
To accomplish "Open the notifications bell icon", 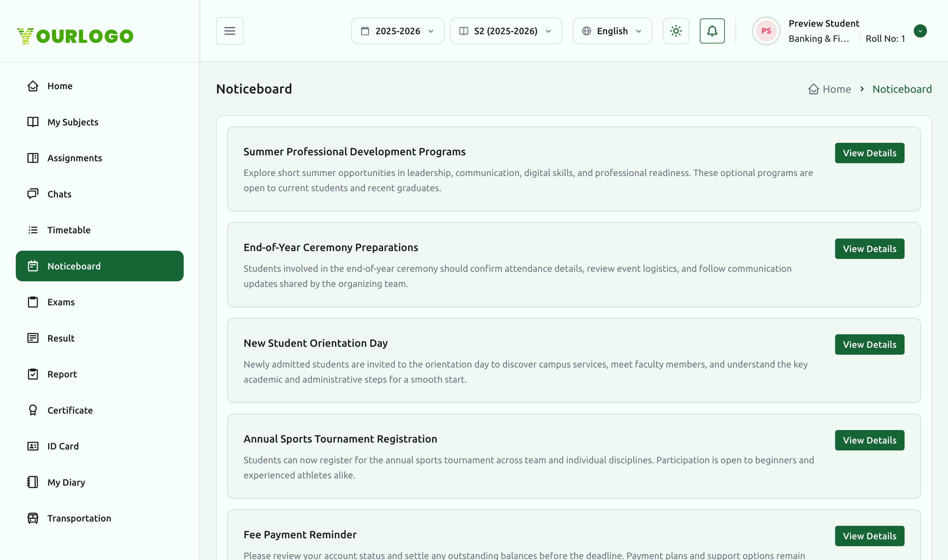I will click(712, 31).
